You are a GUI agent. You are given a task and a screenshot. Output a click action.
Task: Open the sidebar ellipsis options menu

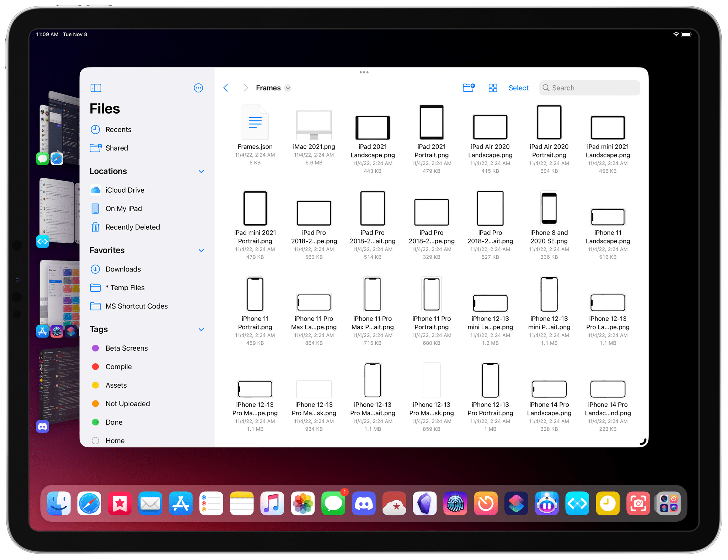[198, 88]
